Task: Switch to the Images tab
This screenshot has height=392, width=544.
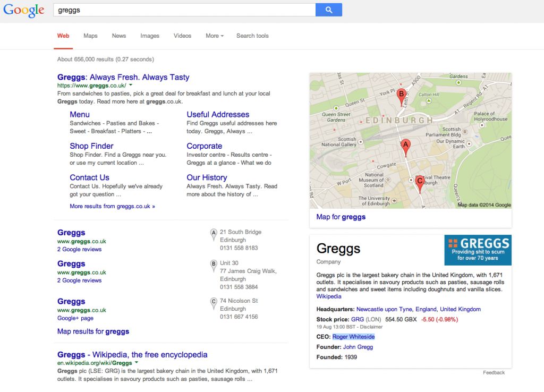Action: click(149, 36)
